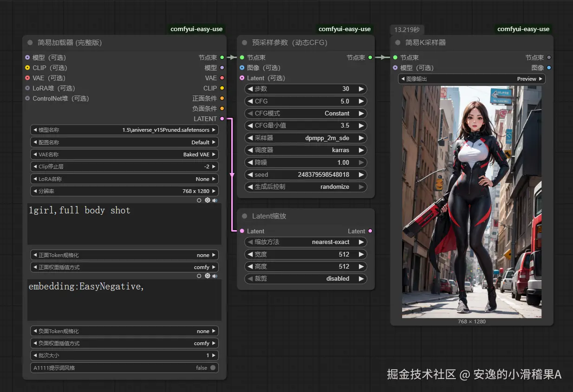Viewport: 573px width, 392px height.
Task: Open the LoRA名称 None selector
Action: point(124,179)
